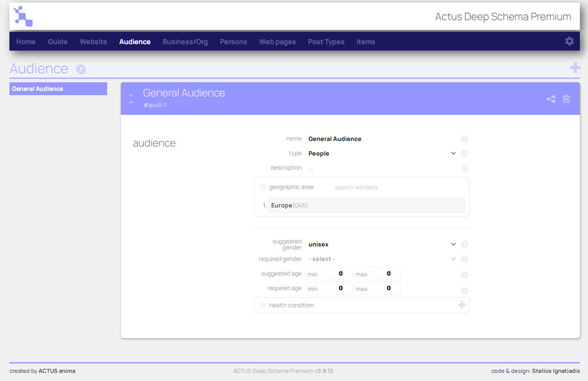Expand the General Audience card downward
The height and width of the screenshot is (381, 588).
tap(131, 95)
